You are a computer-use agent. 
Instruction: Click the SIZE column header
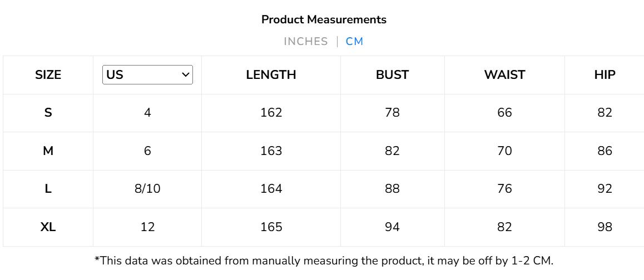pos(48,75)
